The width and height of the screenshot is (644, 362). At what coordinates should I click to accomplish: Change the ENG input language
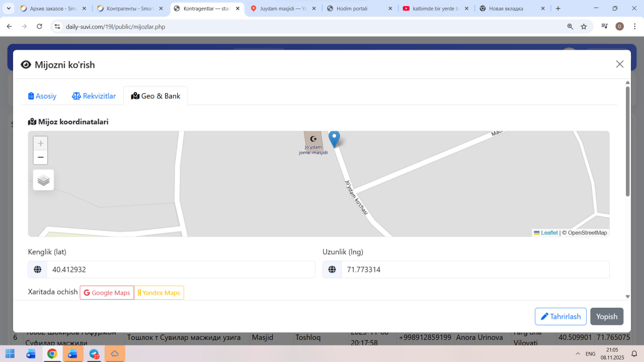591,354
